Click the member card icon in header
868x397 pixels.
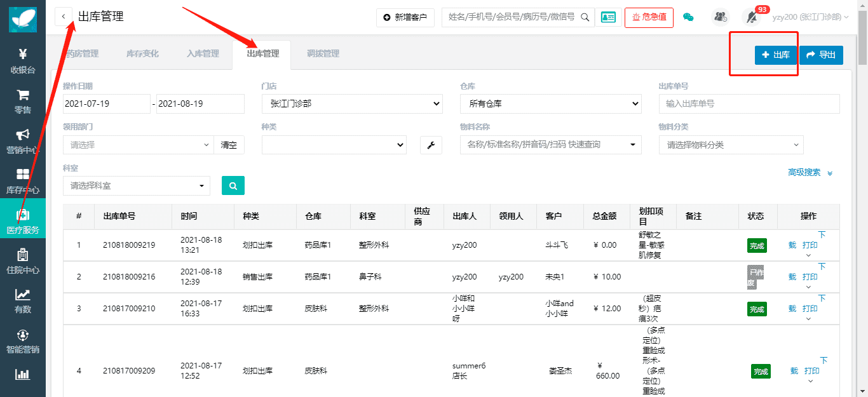pyautogui.click(x=608, y=17)
